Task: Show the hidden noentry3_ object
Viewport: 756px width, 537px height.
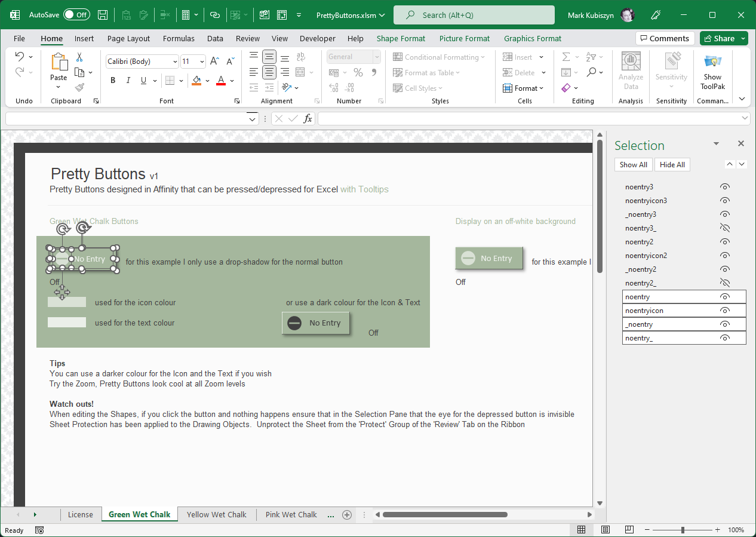Action: coord(725,228)
